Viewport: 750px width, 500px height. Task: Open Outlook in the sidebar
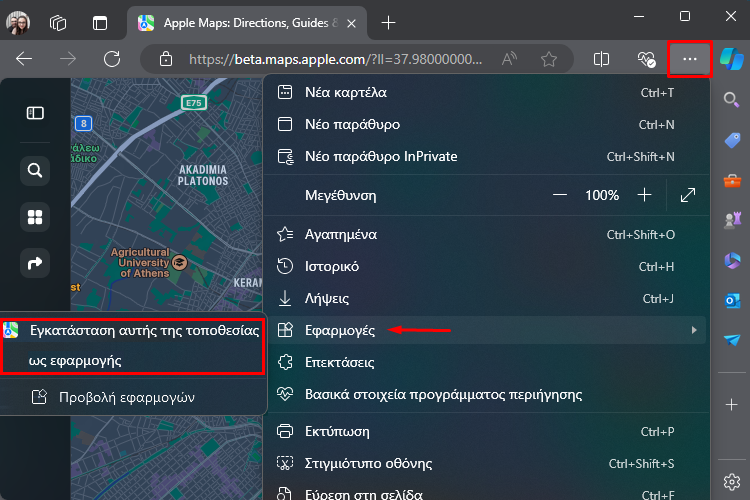click(x=732, y=300)
